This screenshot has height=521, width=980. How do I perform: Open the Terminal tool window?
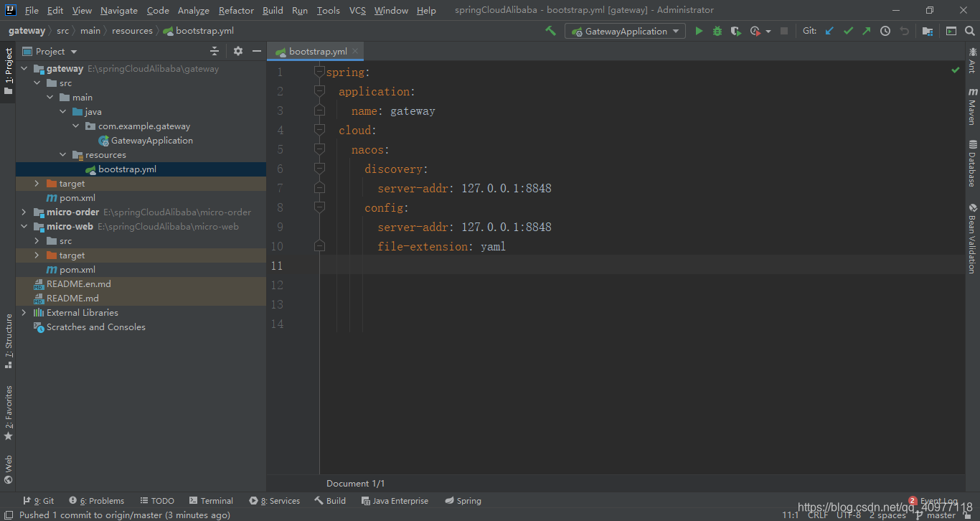click(211, 501)
